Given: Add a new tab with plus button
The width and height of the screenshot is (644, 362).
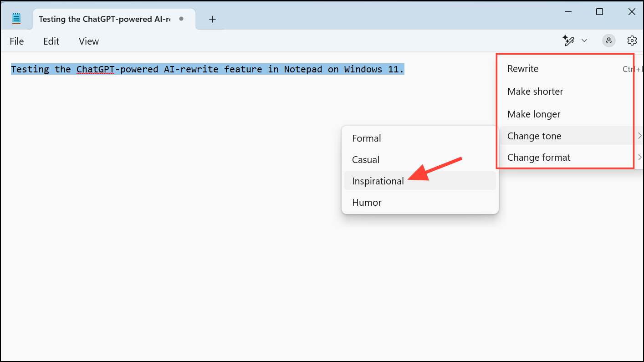Looking at the screenshot, I should 212,19.
